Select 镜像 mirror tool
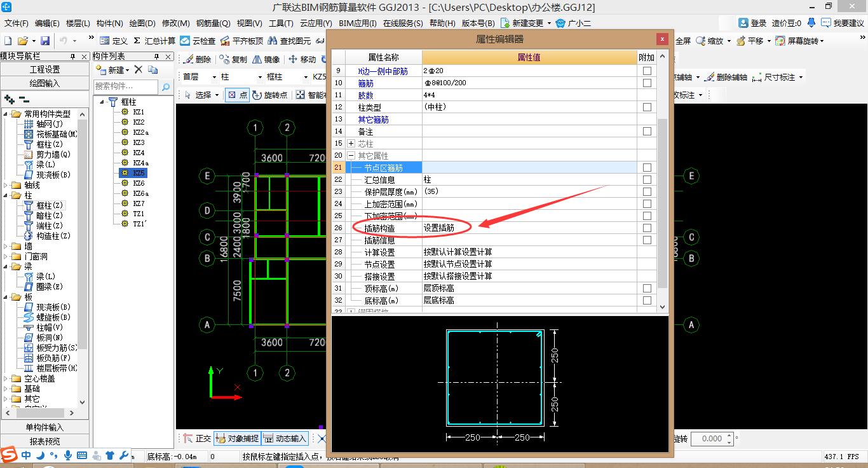 pyautogui.click(x=266, y=59)
